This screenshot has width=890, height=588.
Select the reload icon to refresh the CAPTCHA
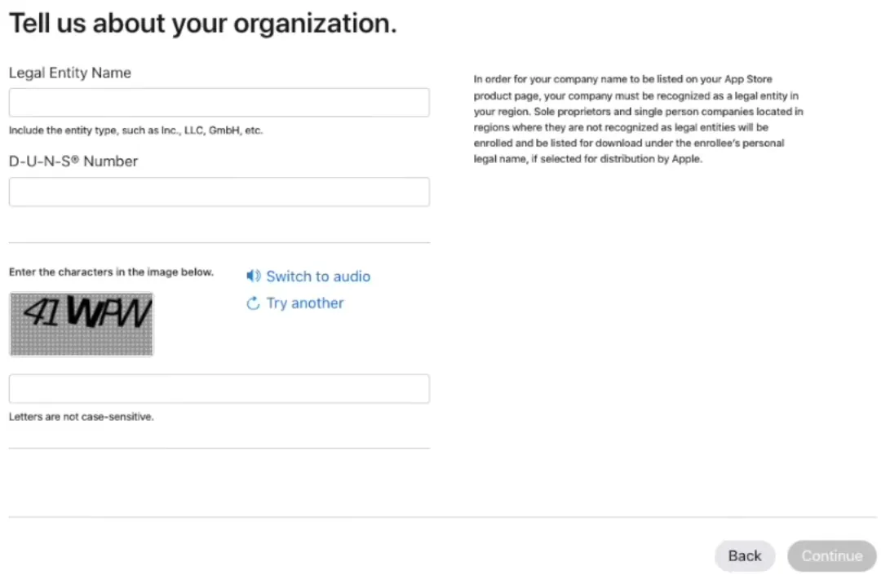253,303
